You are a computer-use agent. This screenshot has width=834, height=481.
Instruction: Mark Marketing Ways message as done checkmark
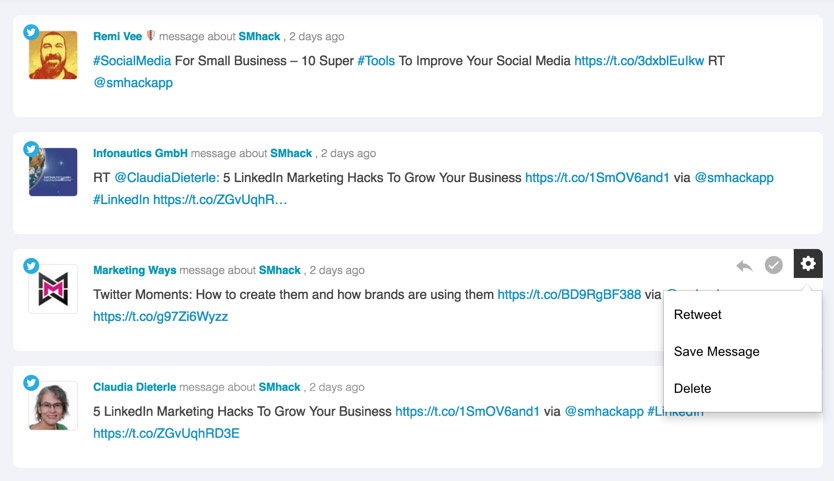(x=773, y=264)
